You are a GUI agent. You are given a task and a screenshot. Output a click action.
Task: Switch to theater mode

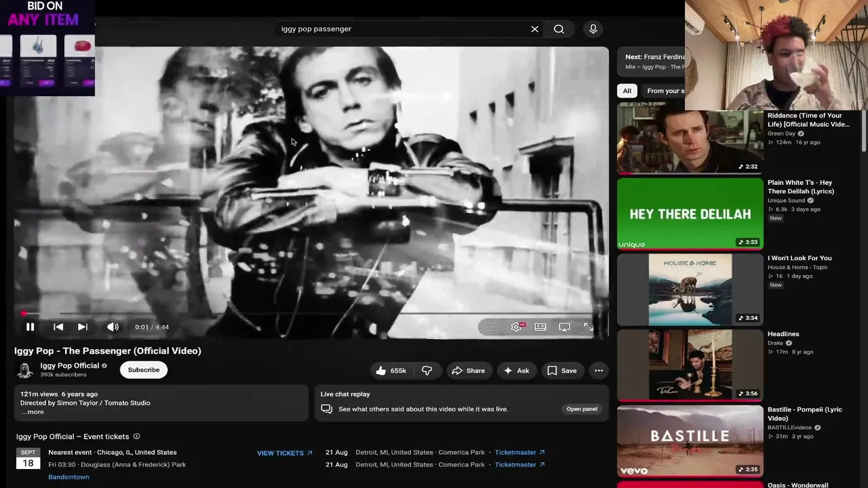[540, 327]
